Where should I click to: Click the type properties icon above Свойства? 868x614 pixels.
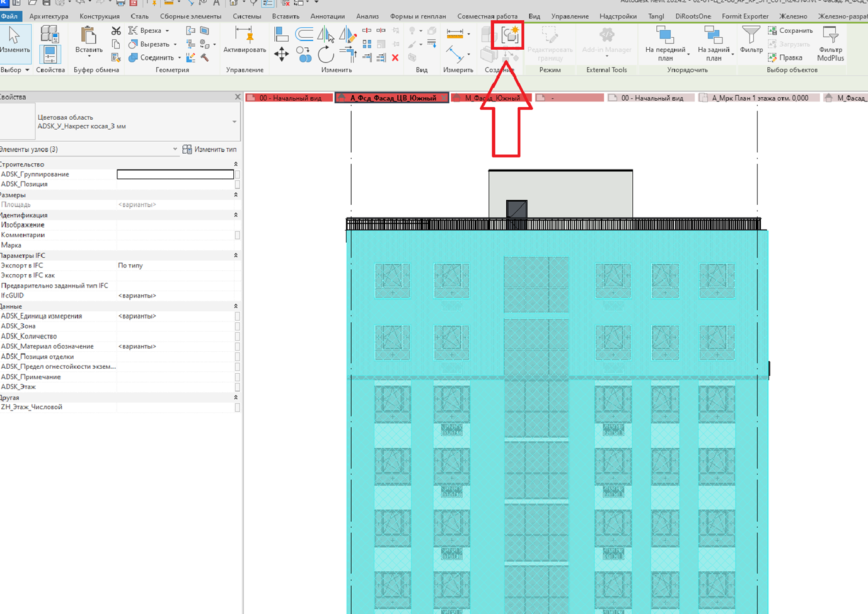tap(50, 34)
